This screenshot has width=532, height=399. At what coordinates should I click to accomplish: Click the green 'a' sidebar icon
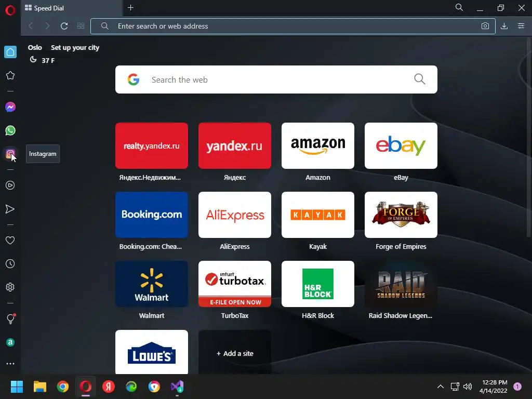point(10,342)
